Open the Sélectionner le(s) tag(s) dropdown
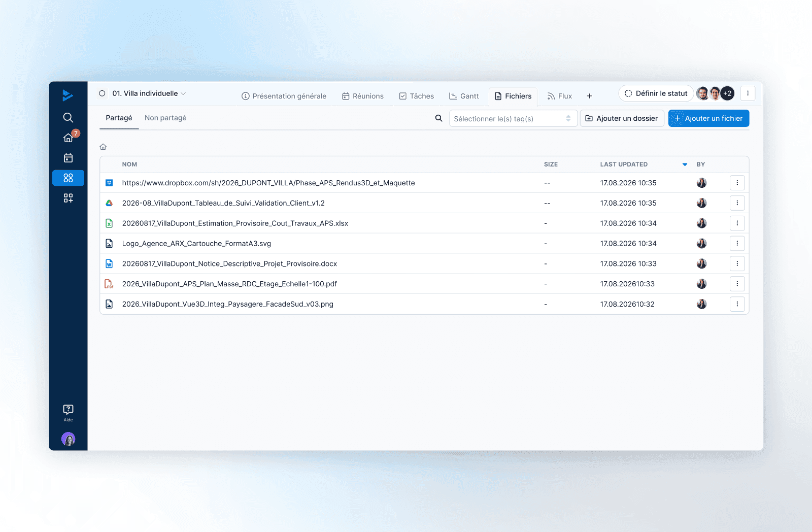 (x=513, y=118)
